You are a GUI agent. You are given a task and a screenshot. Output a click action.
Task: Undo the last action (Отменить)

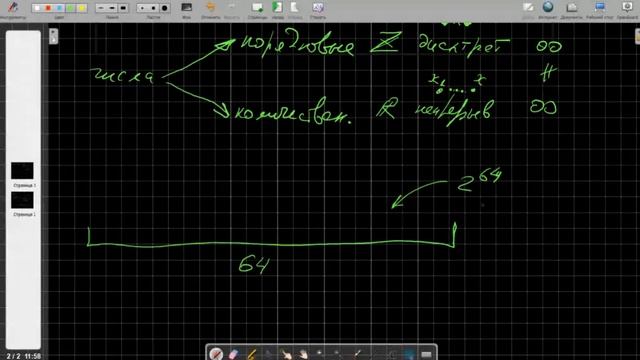[x=211, y=7]
